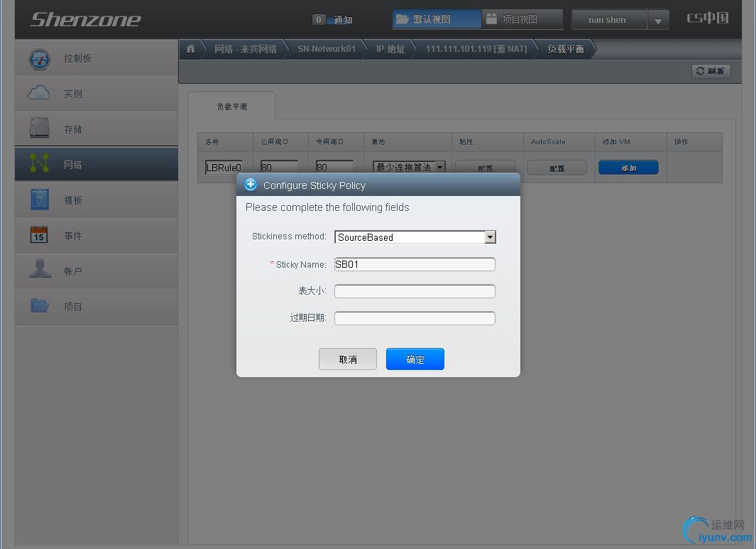Go to home via the breadcrumb house icon
The height and width of the screenshot is (549, 756).
pos(191,49)
